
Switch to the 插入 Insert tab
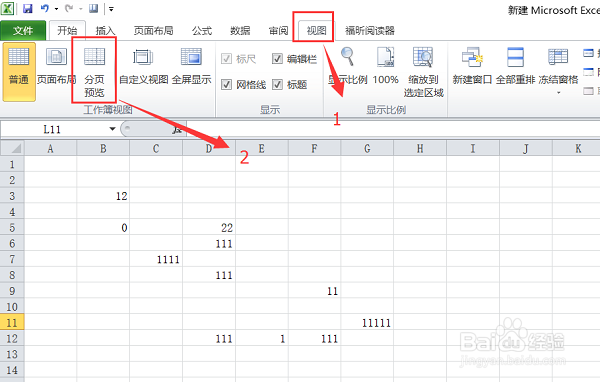coord(105,30)
